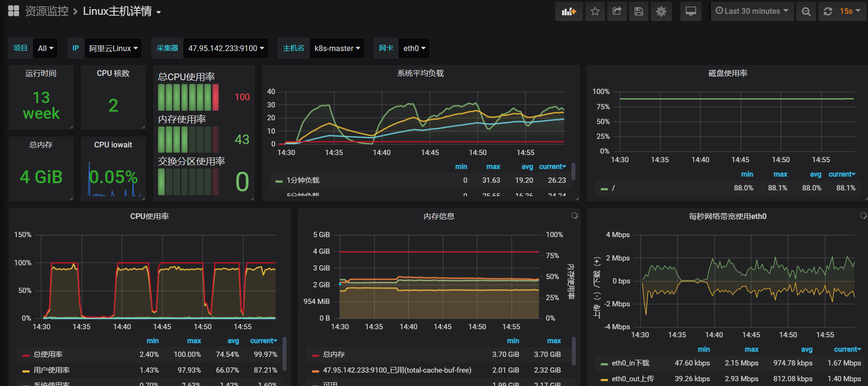Toggle eth0_in下载 series in legend

630,363
